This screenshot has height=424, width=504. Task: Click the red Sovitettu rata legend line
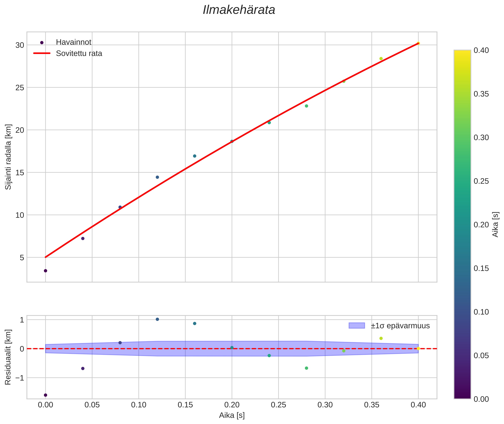[x=42, y=53]
